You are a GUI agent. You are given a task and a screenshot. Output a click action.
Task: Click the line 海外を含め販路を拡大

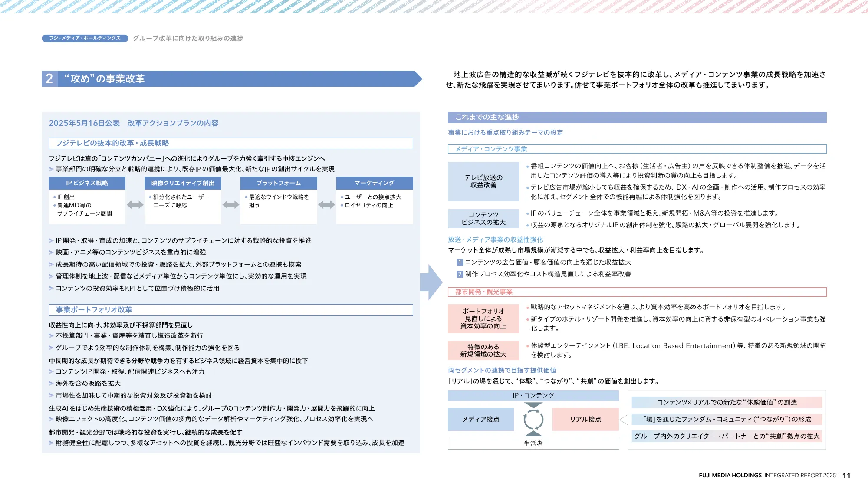[x=85, y=384]
